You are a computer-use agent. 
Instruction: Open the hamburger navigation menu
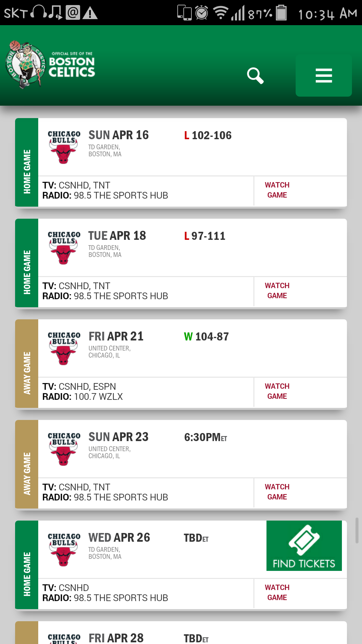(323, 76)
